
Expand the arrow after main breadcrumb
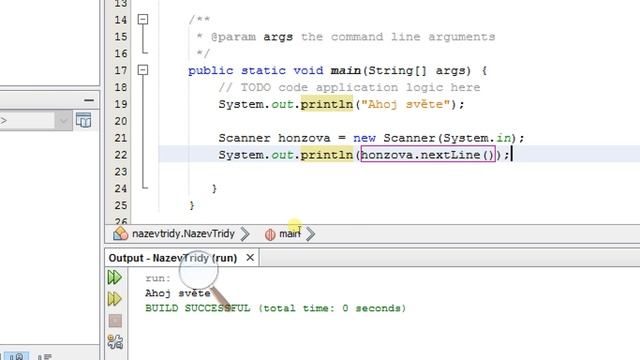[311, 234]
